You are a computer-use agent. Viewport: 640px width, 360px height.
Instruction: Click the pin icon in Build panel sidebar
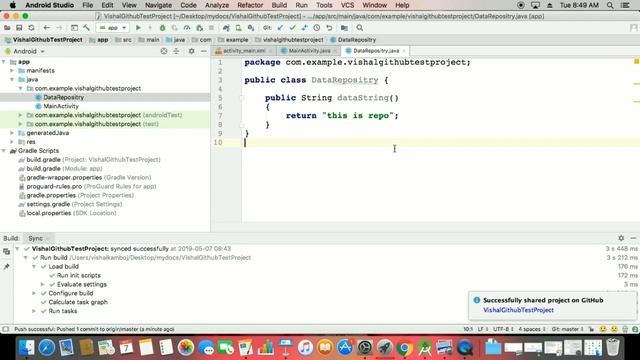[7, 267]
